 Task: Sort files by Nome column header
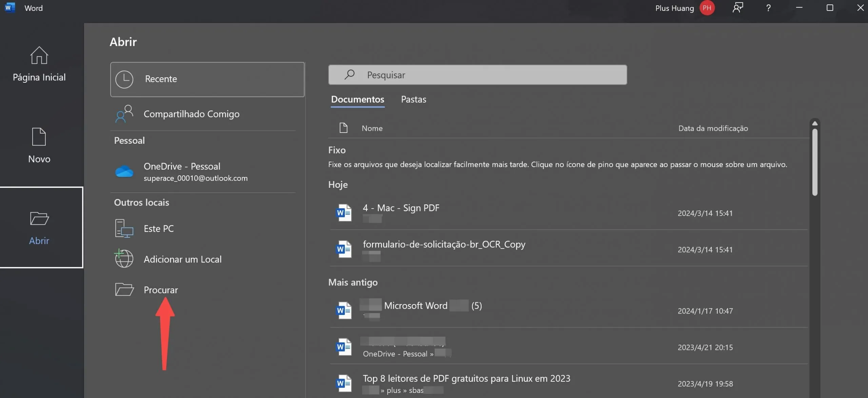click(x=372, y=128)
